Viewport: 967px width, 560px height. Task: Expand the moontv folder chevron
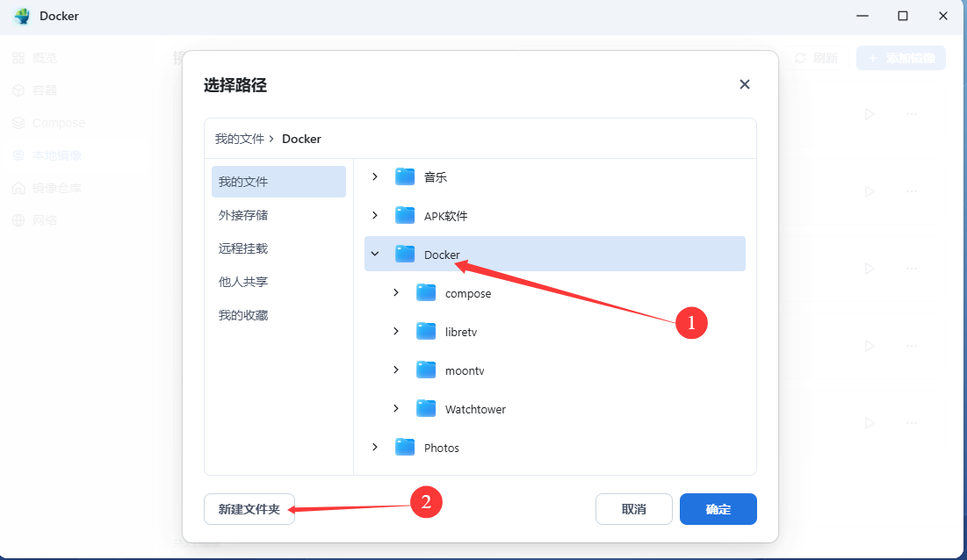click(x=396, y=370)
